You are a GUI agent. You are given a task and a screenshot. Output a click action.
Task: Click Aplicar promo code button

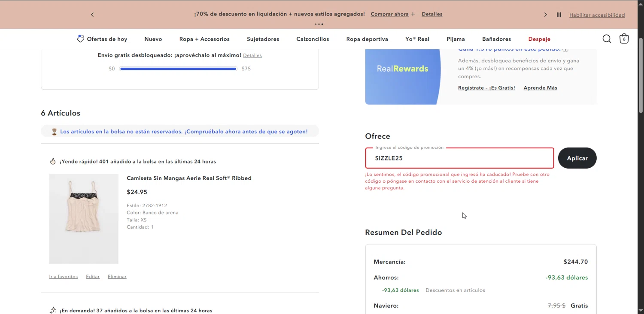pyautogui.click(x=577, y=158)
